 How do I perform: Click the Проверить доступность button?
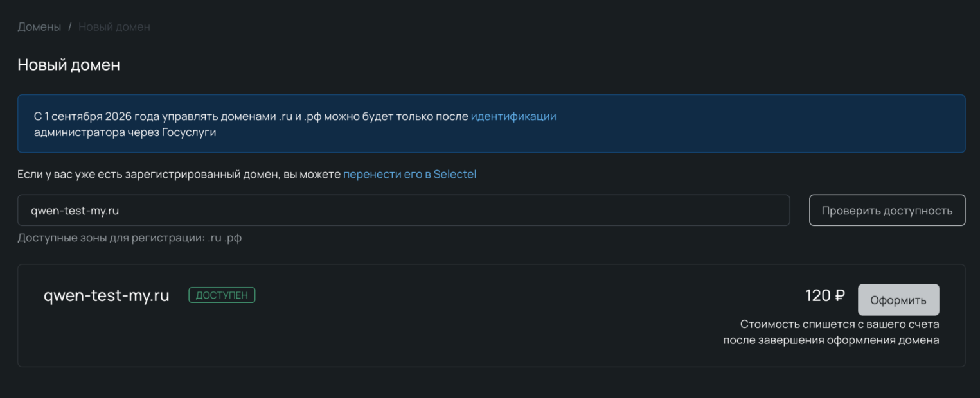pos(887,210)
